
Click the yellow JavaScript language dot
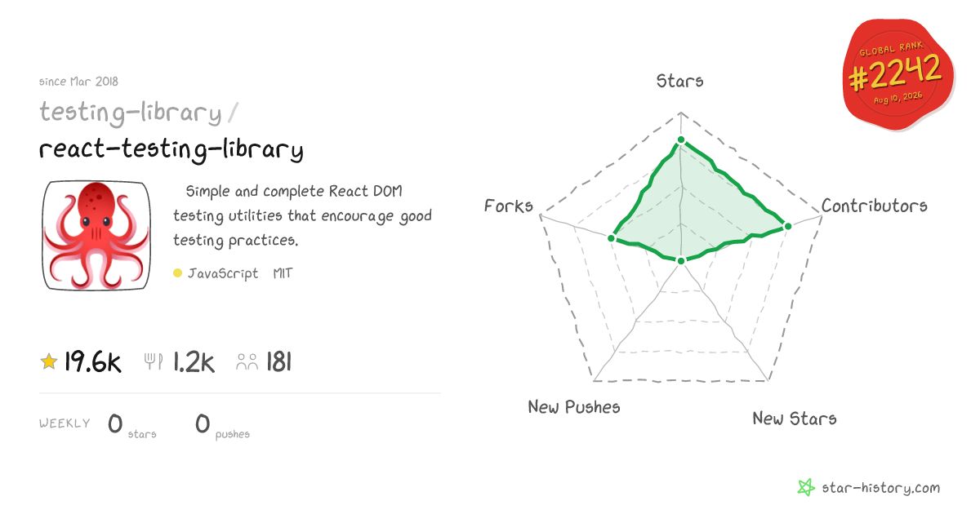(177, 273)
